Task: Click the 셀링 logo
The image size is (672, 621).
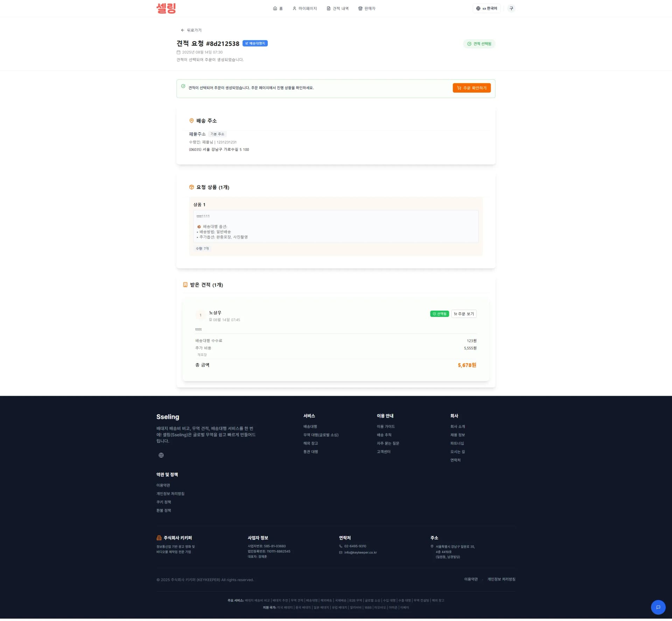Action: click(166, 8)
